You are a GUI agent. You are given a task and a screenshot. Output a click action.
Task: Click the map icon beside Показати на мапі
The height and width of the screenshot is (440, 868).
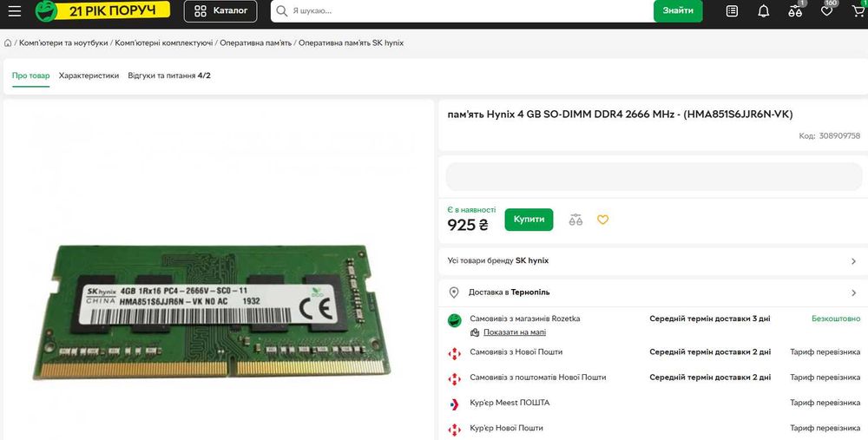475,332
